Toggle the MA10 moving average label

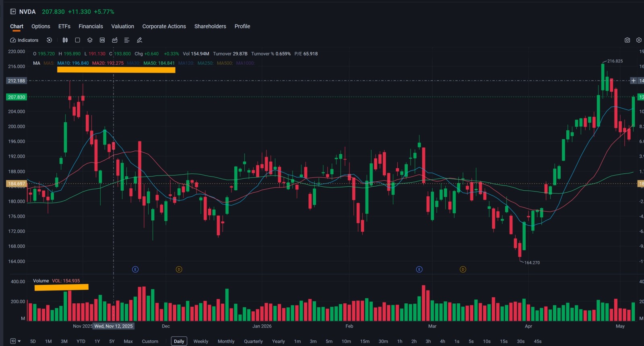coord(73,63)
